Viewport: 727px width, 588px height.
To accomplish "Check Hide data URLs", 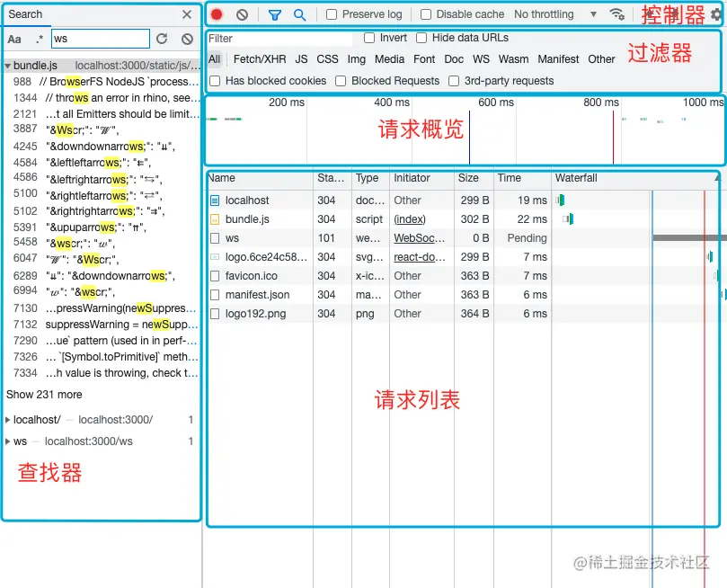I will (x=421, y=38).
